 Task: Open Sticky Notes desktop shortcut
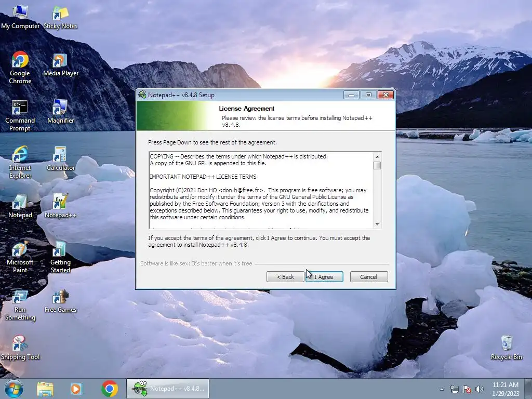[x=60, y=17]
